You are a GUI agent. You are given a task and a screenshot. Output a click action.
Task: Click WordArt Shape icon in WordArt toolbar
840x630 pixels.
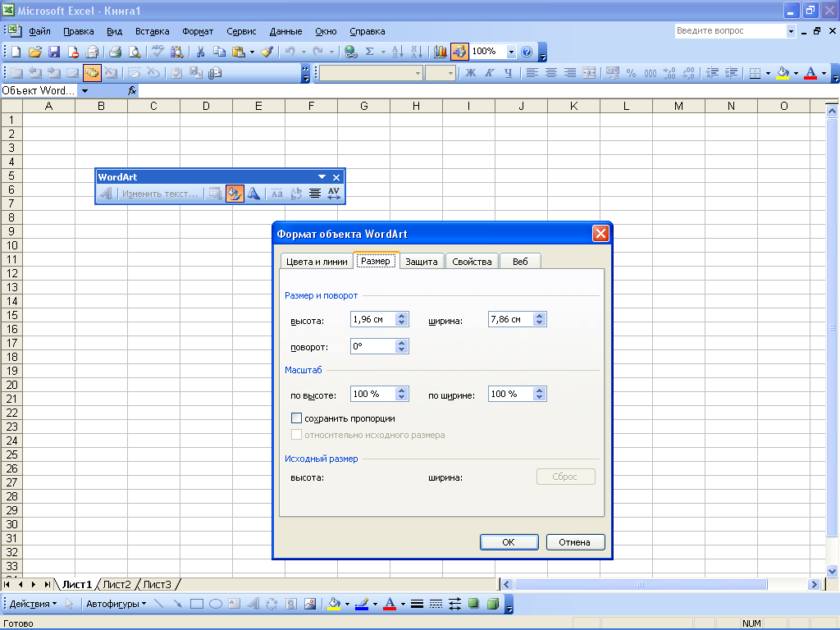253,194
